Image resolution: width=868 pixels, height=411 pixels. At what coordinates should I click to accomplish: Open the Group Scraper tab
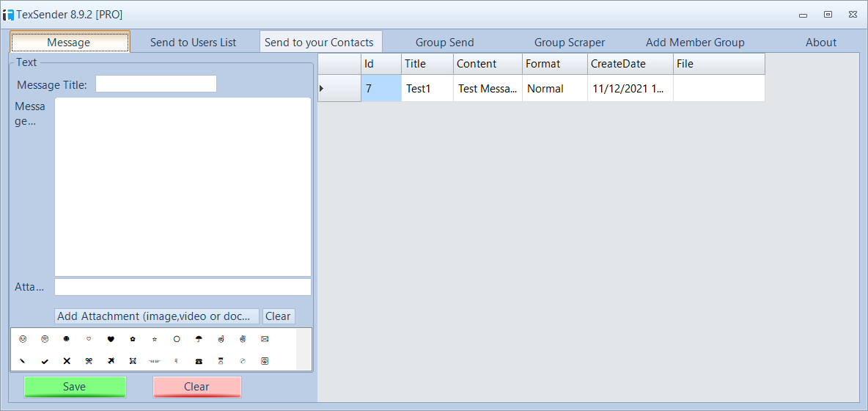(x=569, y=42)
